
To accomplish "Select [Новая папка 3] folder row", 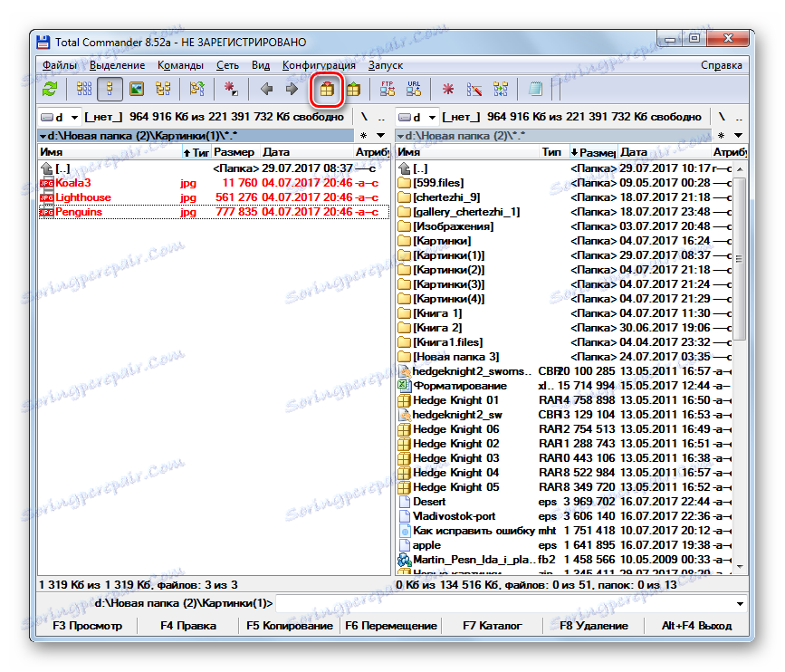I will 564,357.
